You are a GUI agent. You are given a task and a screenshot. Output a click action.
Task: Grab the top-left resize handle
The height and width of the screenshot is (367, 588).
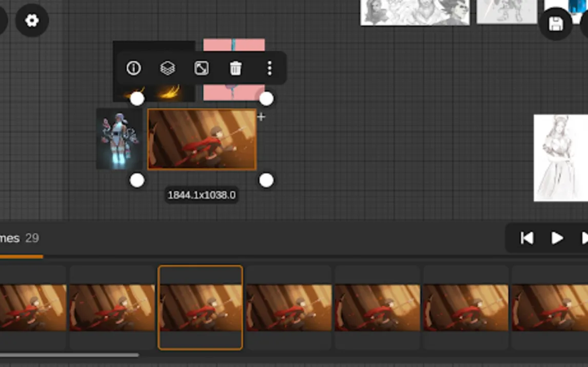tap(137, 99)
